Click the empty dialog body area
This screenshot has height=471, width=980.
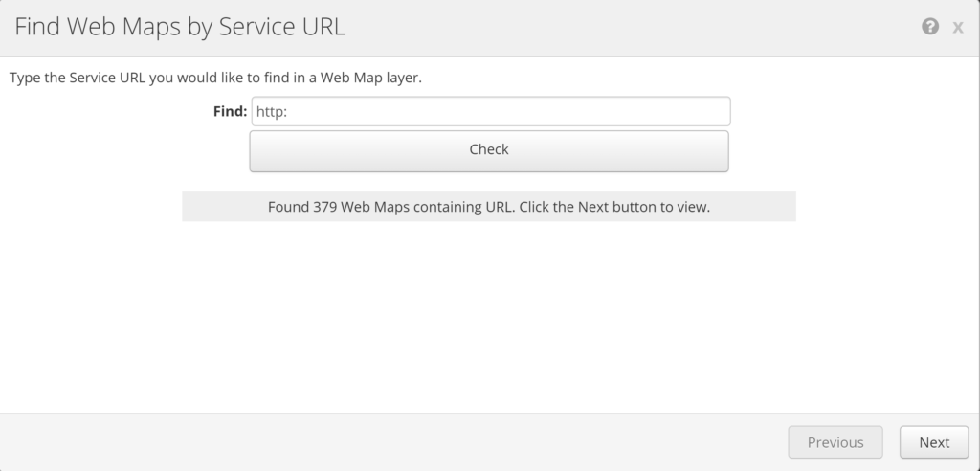pos(488,316)
